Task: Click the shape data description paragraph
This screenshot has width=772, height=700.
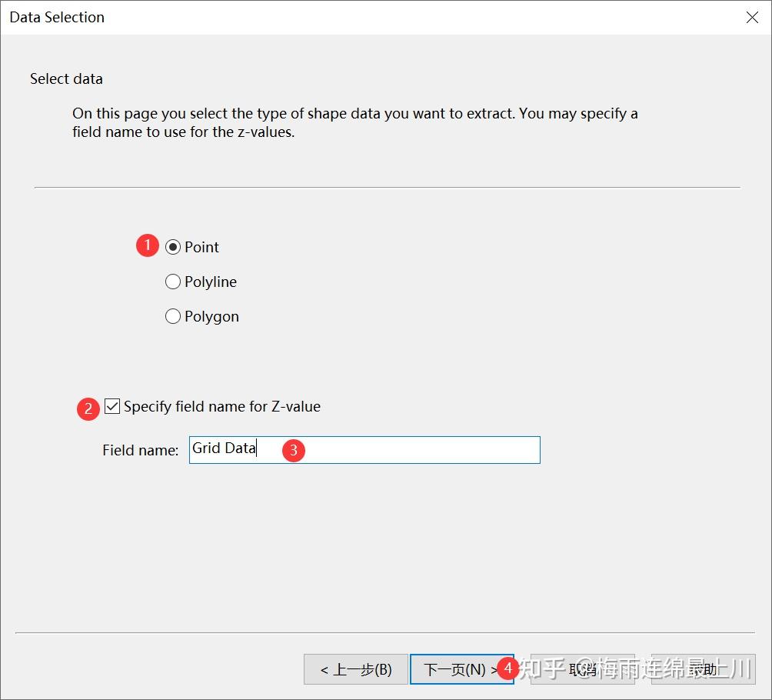Action: point(354,122)
